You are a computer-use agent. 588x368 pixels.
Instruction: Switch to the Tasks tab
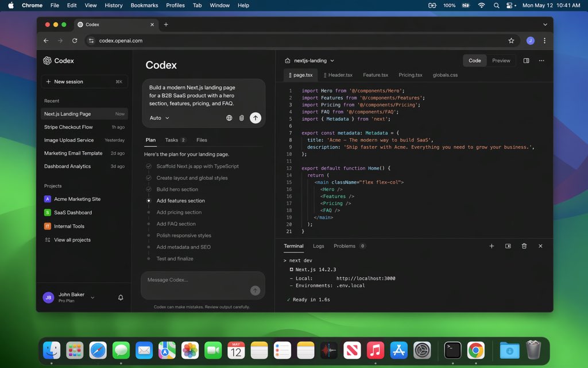(175, 140)
